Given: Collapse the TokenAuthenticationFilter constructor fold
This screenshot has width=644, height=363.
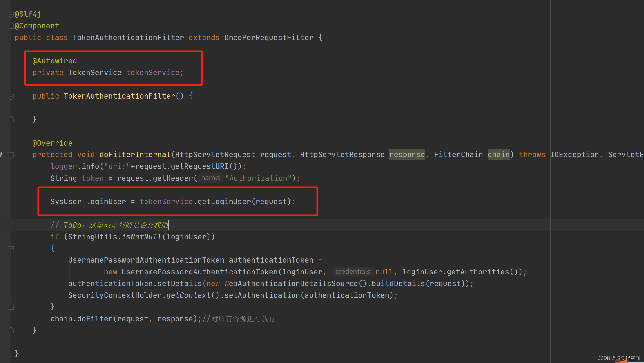Looking at the screenshot, I should 11,96.
